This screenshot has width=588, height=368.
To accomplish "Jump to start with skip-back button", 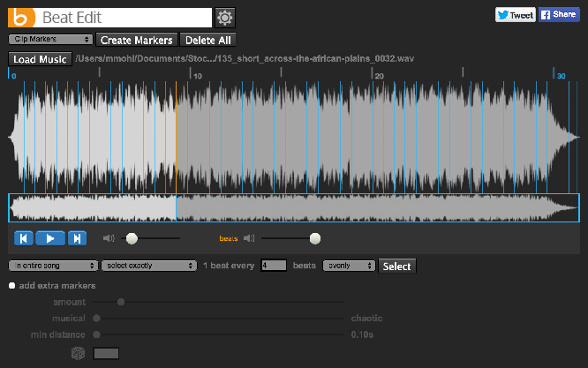I will 25,237.
